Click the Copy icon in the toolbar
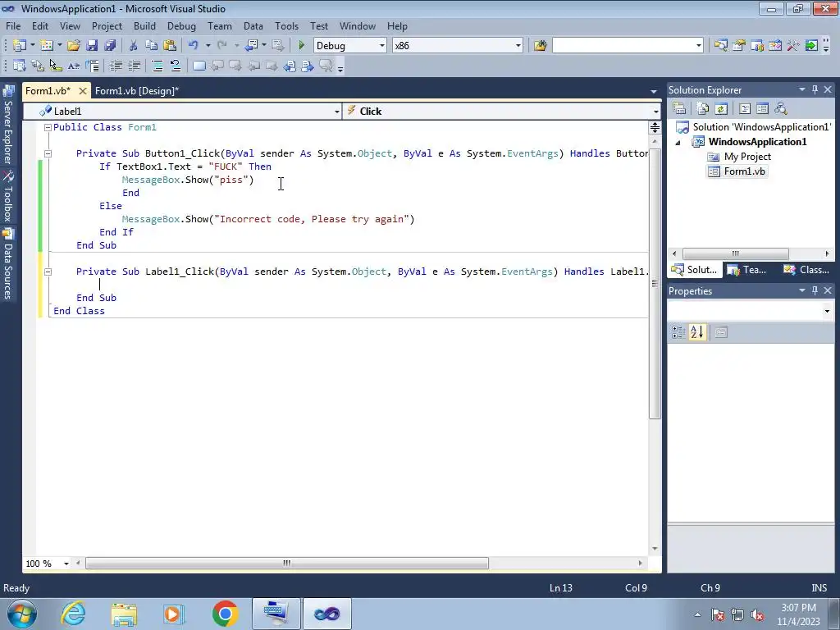The image size is (840, 630). [152, 46]
